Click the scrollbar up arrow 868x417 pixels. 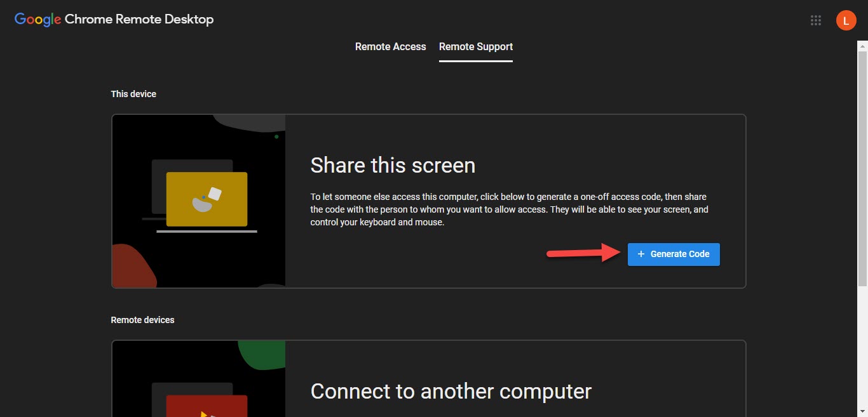[x=862, y=44]
